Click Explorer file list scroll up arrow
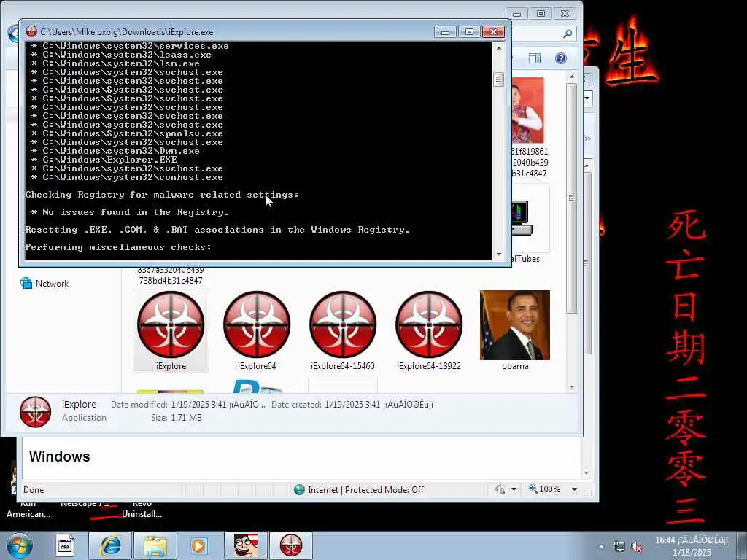This screenshot has height=560, width=747. tap(572, 77)
